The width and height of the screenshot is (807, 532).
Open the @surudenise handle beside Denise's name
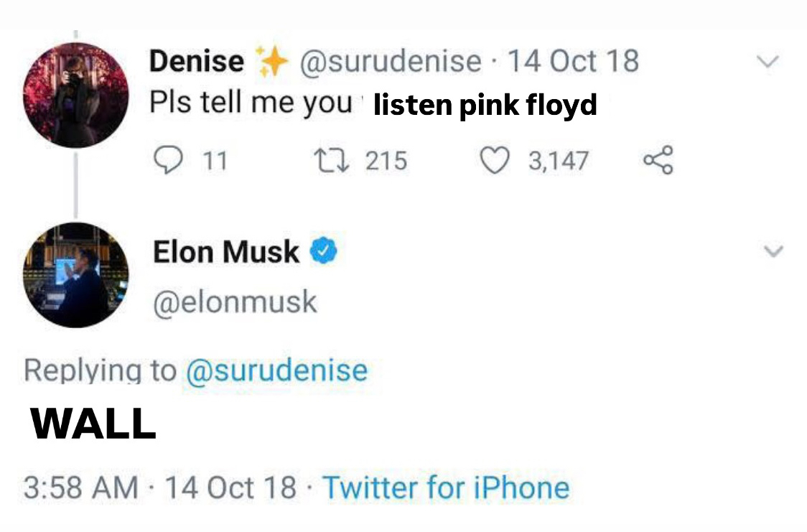[390, 62]
